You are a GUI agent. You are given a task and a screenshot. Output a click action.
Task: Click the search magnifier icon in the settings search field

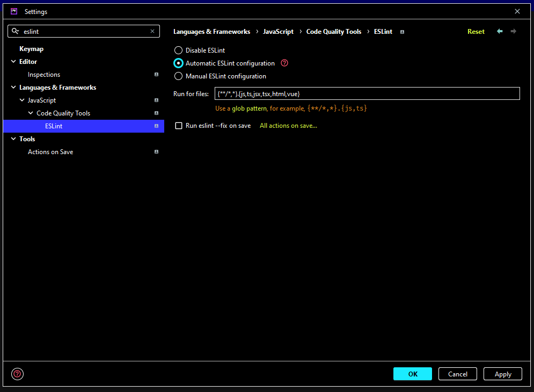tap(16, 31)
